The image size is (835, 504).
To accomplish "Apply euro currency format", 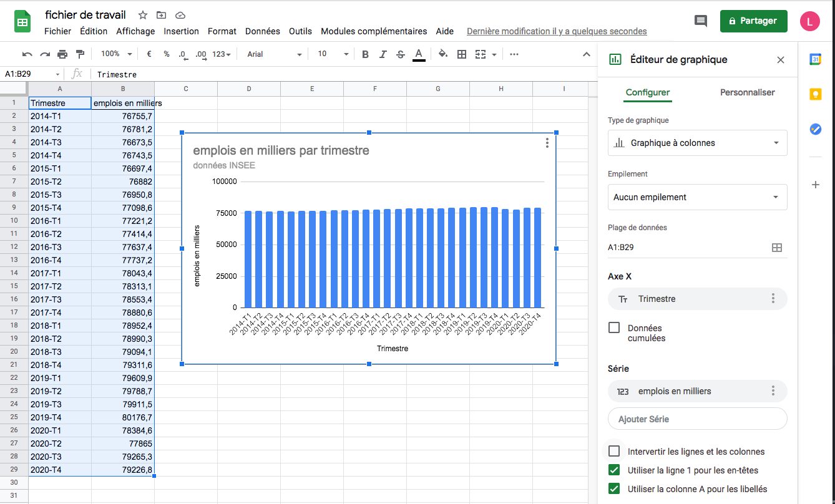I will point(149,54).
